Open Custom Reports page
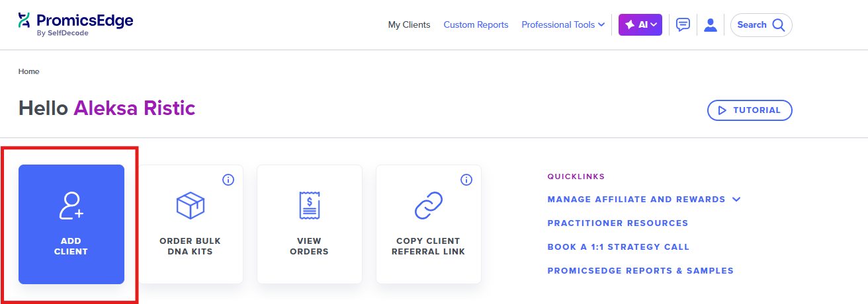This screenshot has width=868, height=304. (476, 25)
